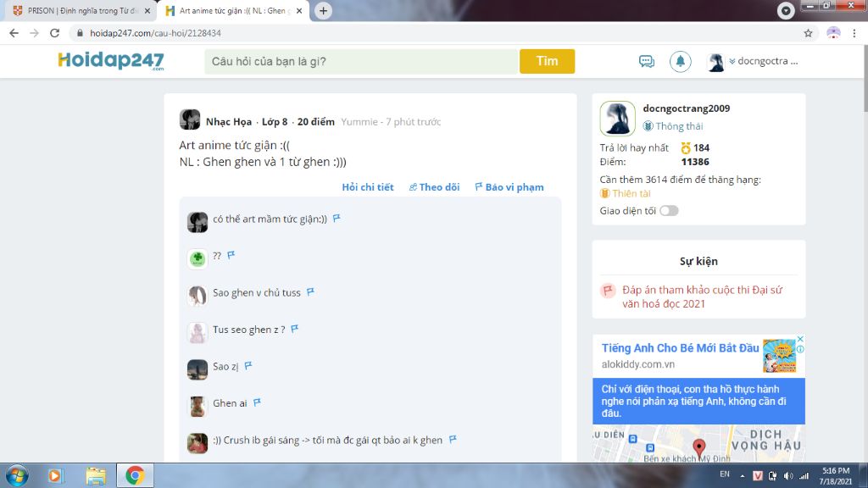Open docngoctrang2009 profile name link
This screenshot has height=488, width=868.
686,108
